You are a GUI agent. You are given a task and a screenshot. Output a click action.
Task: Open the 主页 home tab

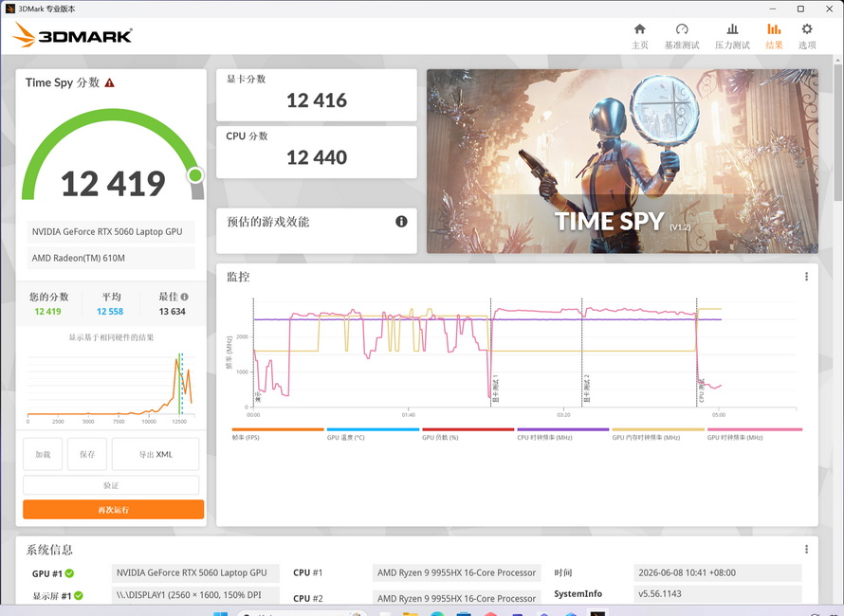point(639,36)
